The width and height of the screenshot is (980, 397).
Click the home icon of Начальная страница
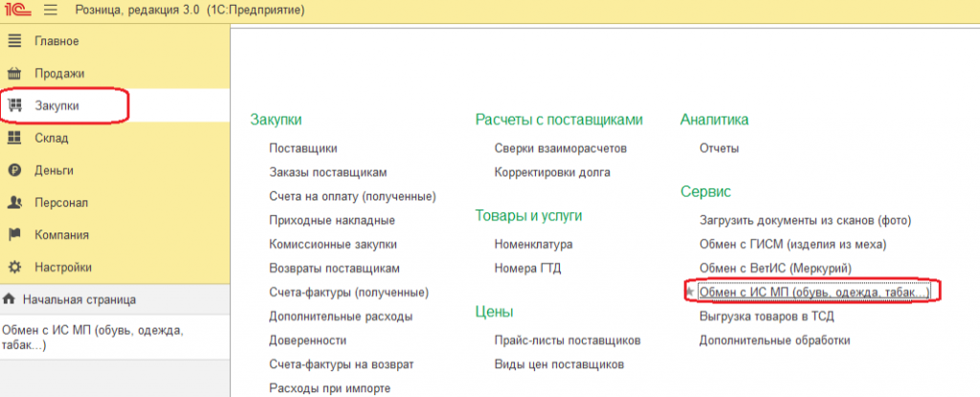pyautogui.click(x=10, y=299)
